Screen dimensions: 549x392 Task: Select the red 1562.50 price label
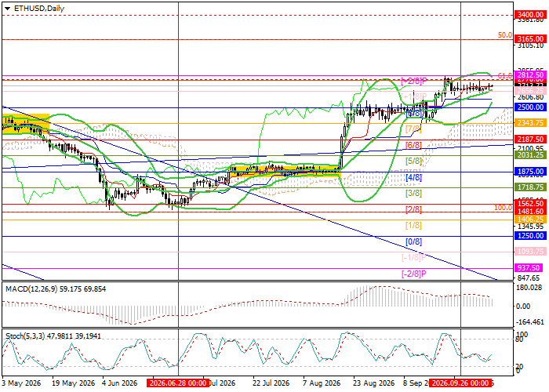530,204
